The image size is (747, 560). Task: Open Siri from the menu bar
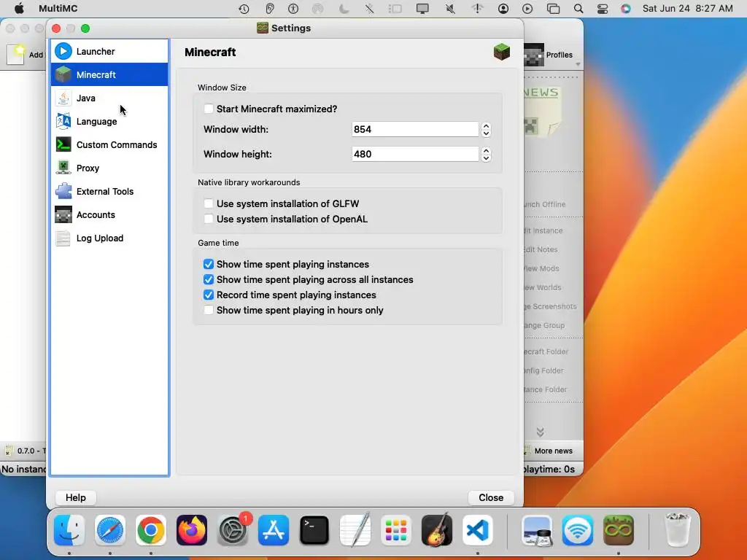pyautogui.click(x=625, y=9)
